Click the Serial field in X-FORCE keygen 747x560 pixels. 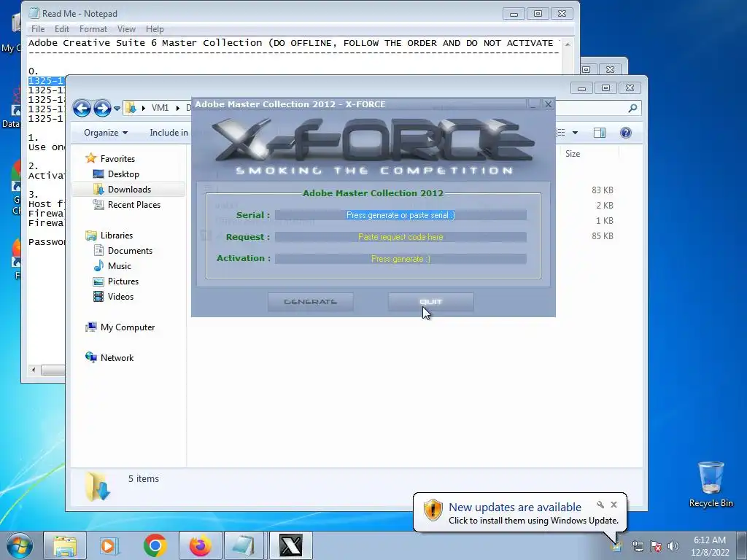[400, 215]
